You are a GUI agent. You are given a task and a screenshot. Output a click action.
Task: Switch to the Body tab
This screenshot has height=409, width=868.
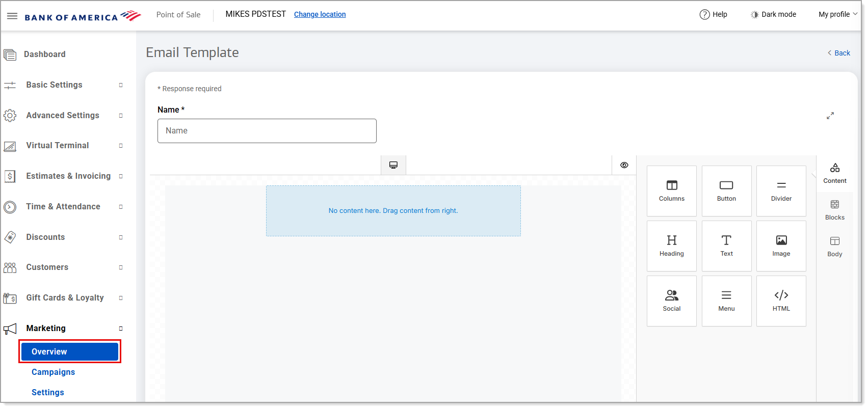[835, 247]
